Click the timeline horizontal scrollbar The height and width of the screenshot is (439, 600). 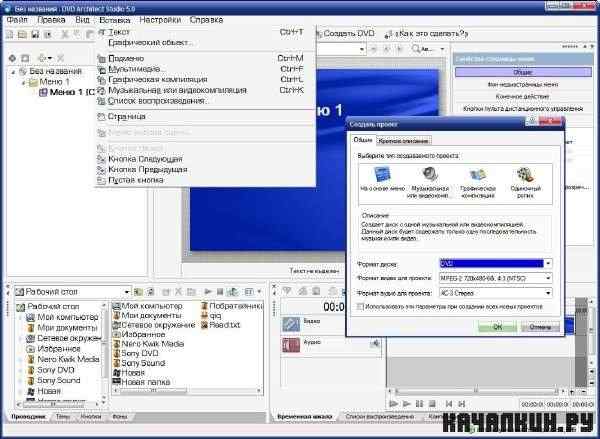476,391
